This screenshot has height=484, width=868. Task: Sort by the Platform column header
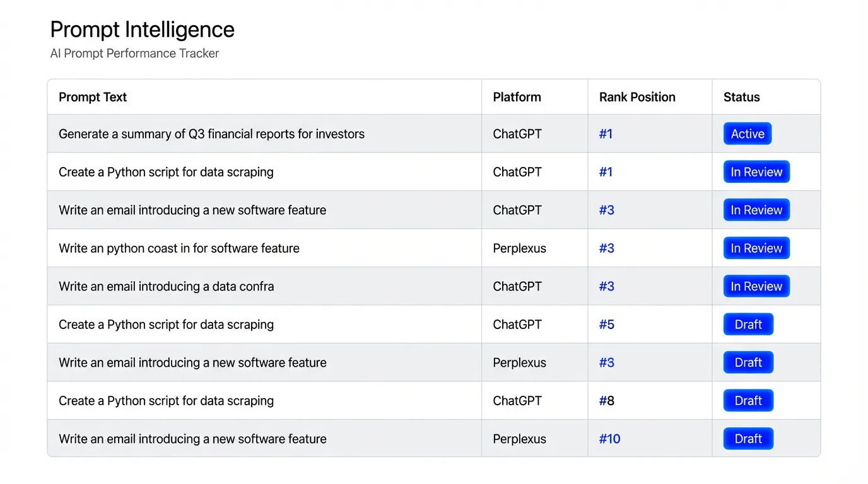point(517,97)
